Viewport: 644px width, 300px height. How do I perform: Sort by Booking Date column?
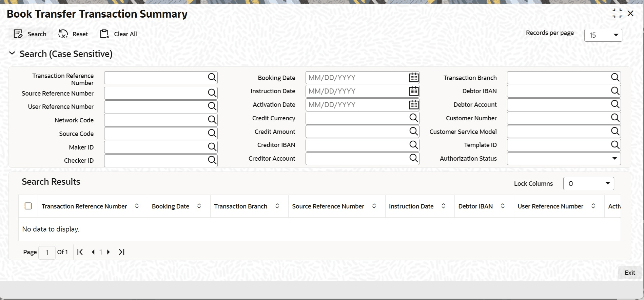(199, 206)
